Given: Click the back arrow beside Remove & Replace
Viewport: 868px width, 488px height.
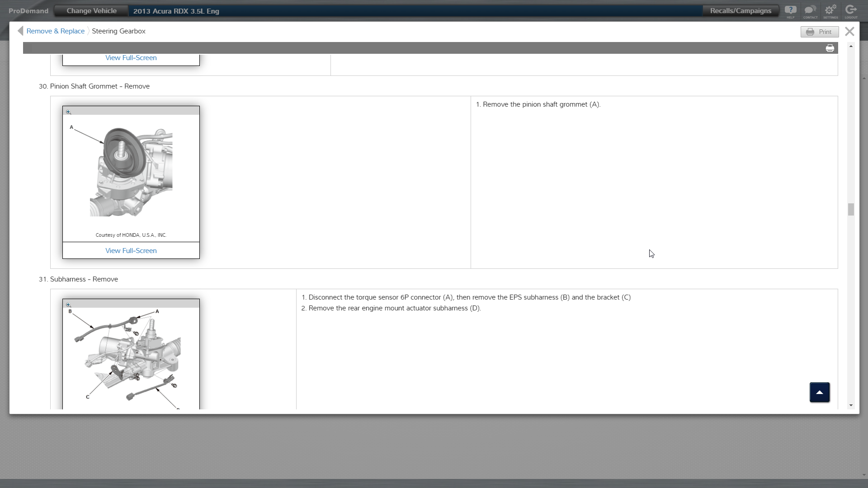Looking at the screenshot, I should 20,31.
